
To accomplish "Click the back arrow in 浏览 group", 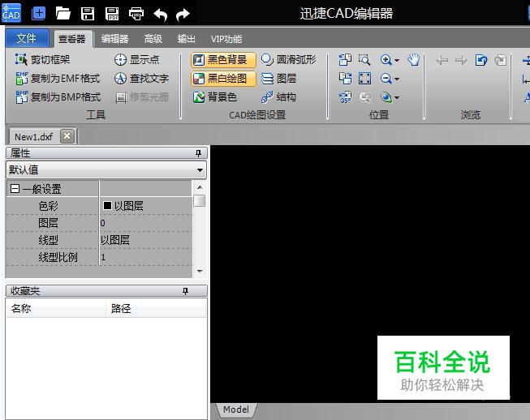I will click(442, 61).
